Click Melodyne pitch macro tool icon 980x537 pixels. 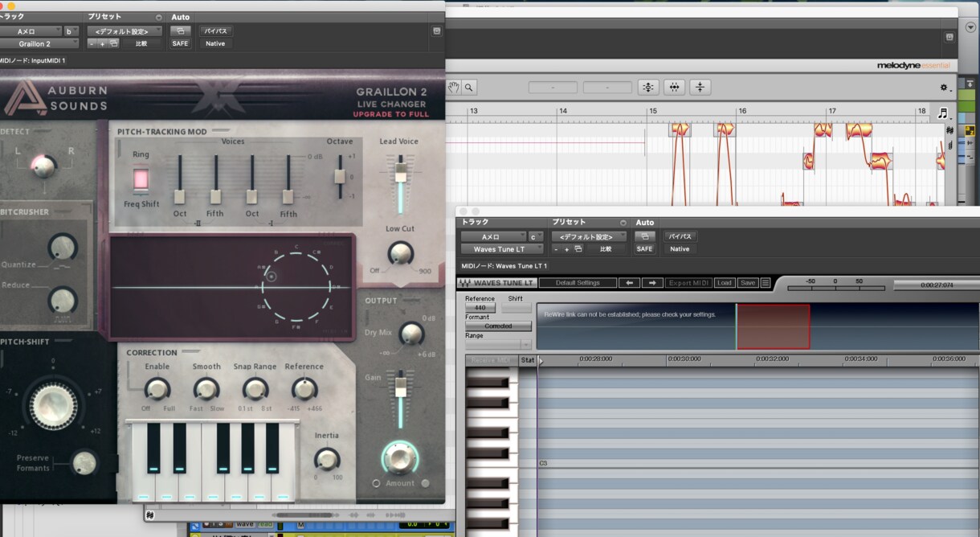(648, 87)
